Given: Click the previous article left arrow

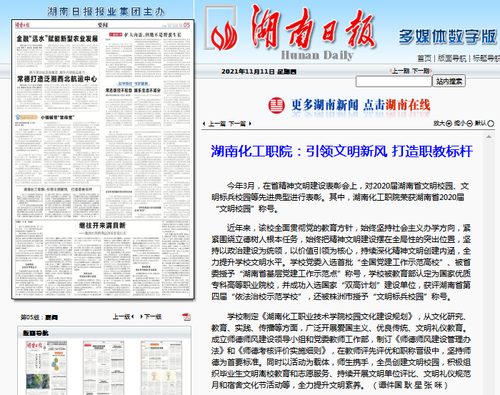Looking at the screenshot, I should [204, 124].
